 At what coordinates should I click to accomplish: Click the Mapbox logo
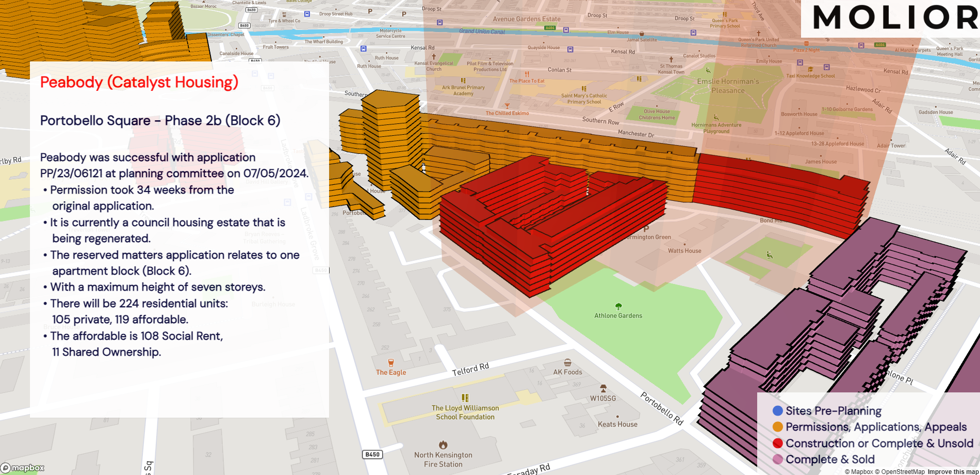[23, 468]
